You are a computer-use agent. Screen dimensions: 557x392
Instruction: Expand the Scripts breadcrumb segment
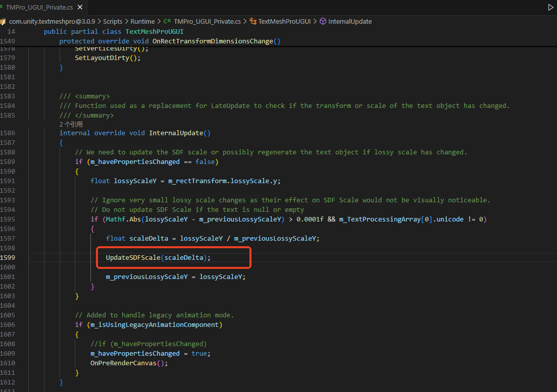(x=113, y=22)
